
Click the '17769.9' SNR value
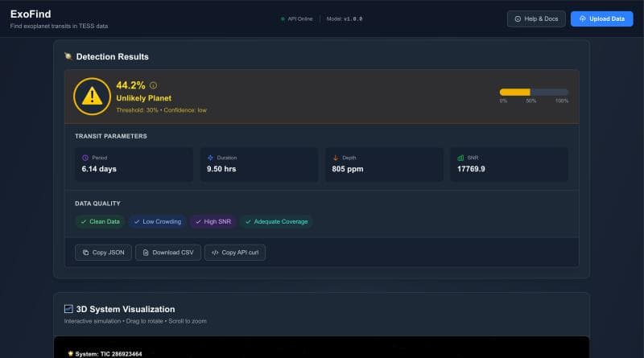[x=471, y=169]
